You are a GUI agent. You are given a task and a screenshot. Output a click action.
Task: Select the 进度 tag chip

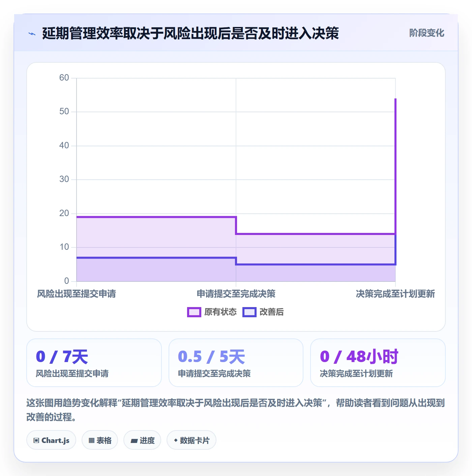coord(142,440)
